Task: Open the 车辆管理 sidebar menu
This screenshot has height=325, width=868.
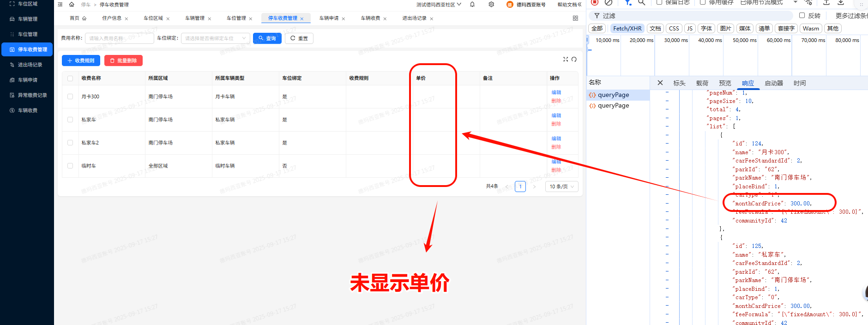Action: [x=27, y=19]
